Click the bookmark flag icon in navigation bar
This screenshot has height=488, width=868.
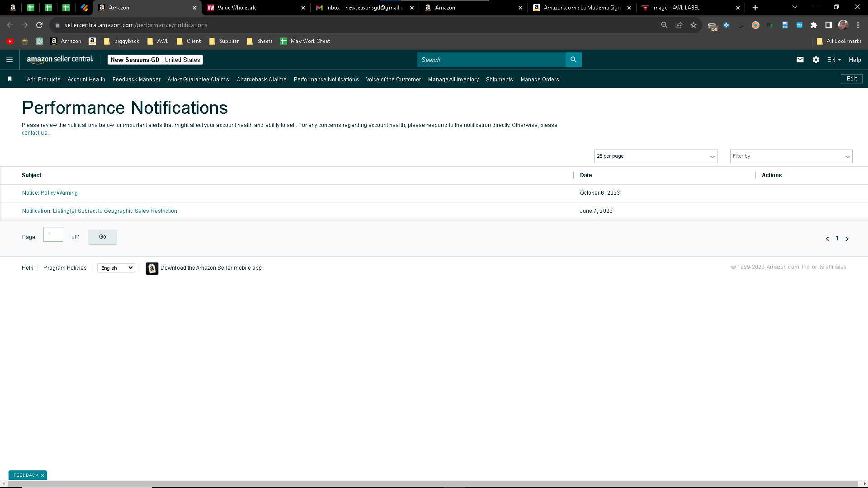click(x=9, y=79)
